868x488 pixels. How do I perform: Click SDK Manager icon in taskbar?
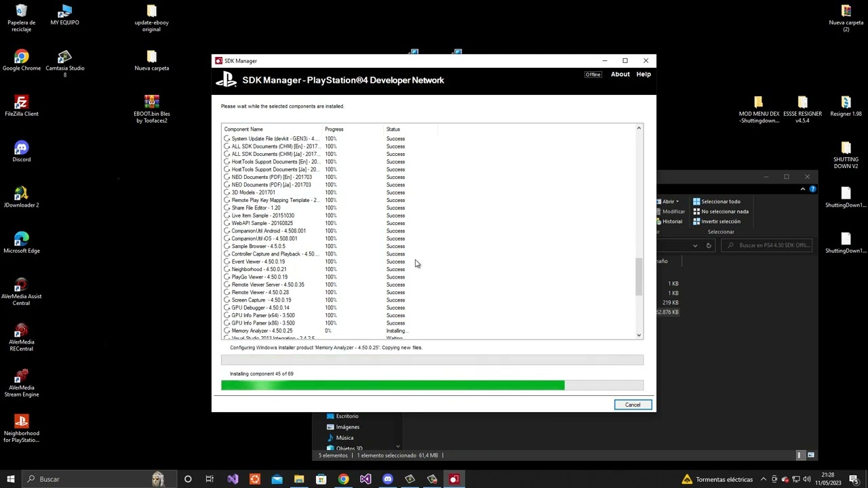454,479
